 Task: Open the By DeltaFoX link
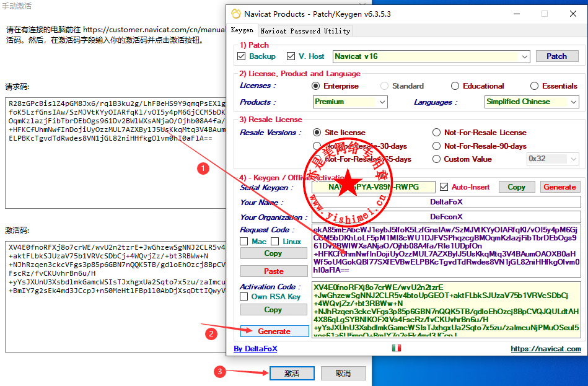click(x=255, y=348)
